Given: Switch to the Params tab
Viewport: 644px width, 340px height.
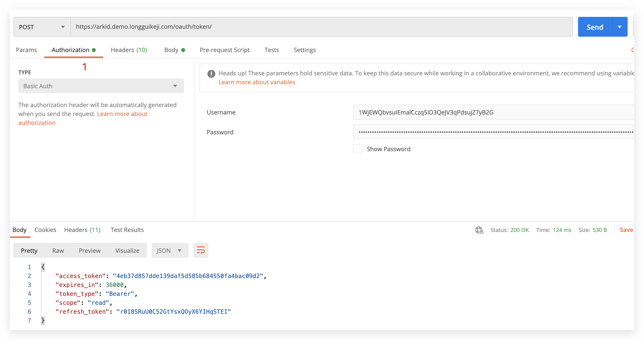Looking at the screenshot, I should coord(26,50).
